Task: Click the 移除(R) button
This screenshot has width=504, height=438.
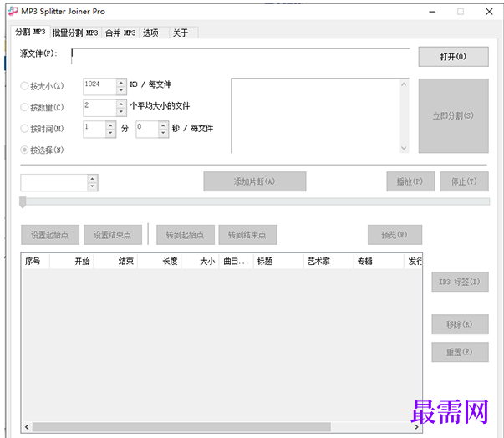Action: click(x=460, y=324)
